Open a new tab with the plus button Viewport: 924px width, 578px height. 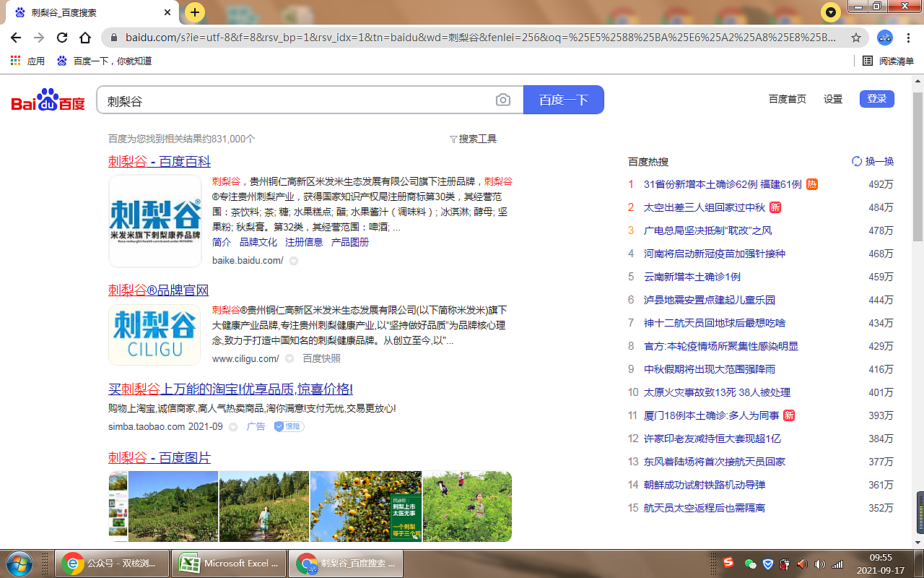click(x=195, y=12)
